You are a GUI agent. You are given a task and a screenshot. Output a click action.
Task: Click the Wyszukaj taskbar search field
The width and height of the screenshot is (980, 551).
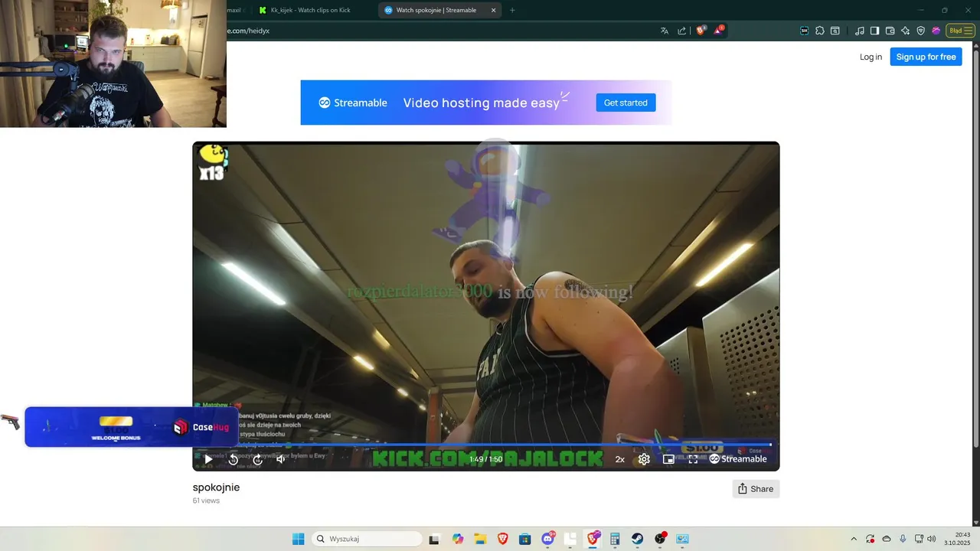tap(367, 539)
